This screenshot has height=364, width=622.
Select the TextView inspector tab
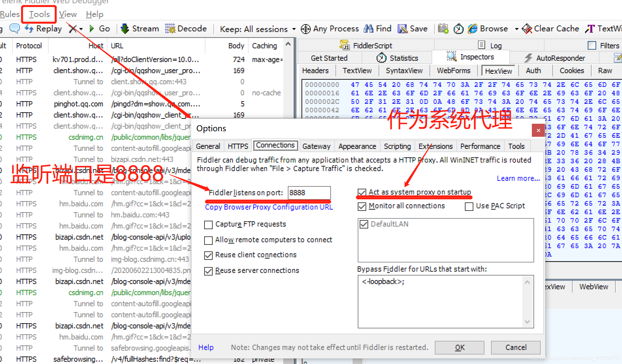click(x=357, y=71)
